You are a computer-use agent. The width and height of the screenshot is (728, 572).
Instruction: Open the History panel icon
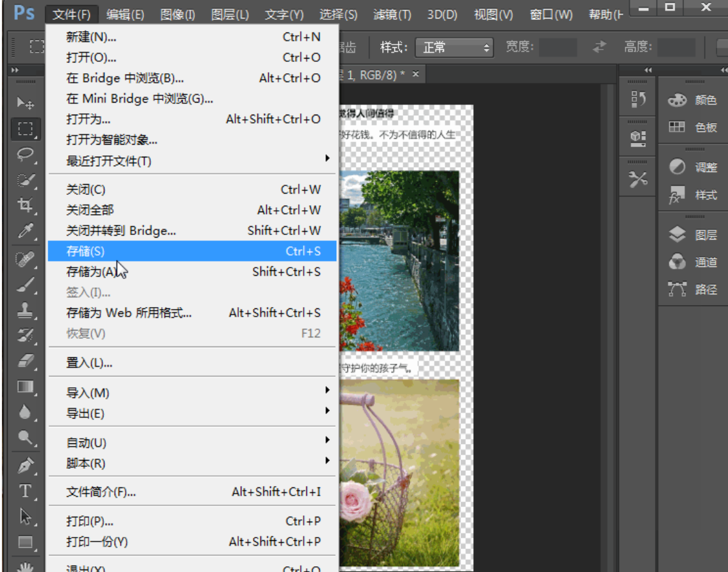(638, 99)
